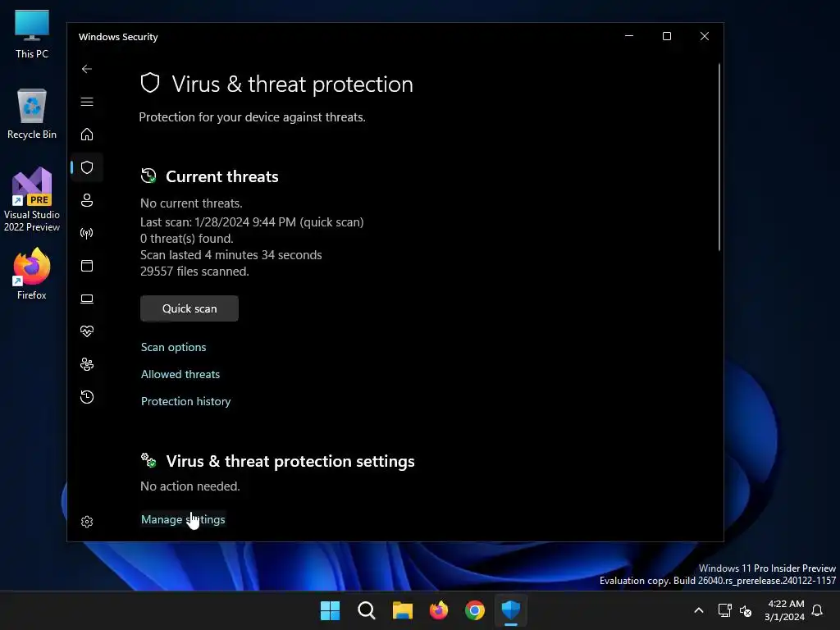Open taskbar Search
Image resolution: width=840 pixels, height=630 pixels.
pyautogui.click(x=367, y=610)
